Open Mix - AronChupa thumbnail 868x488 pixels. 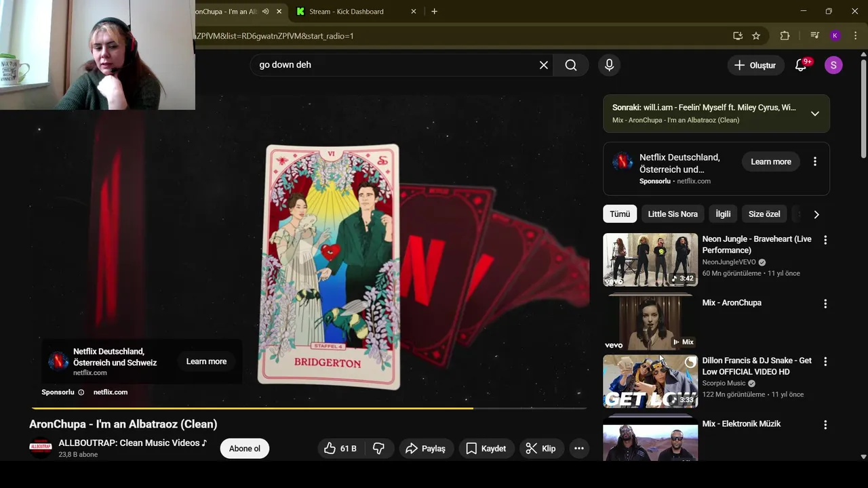pyautogui.click(x=650, y=323)
